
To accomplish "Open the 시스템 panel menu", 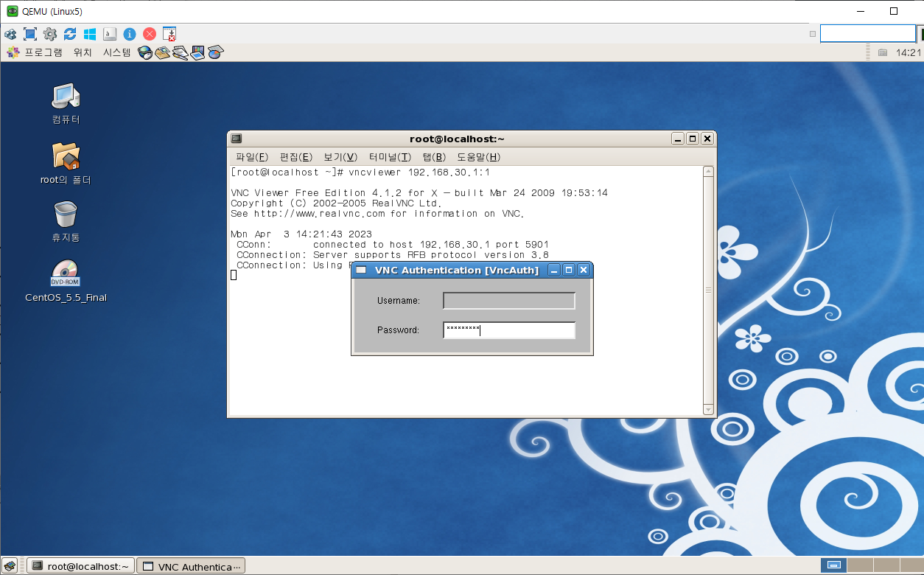I will [116, 52].
